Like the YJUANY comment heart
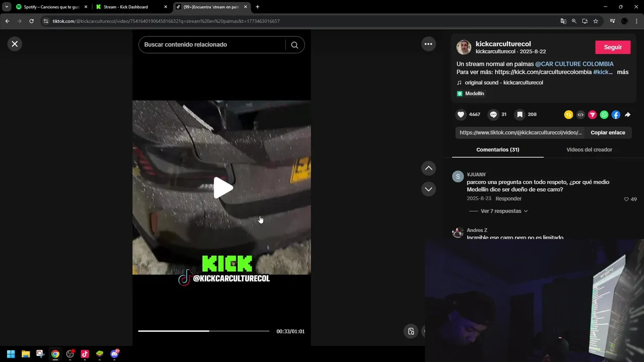644x362 pixels. [626, 199]
